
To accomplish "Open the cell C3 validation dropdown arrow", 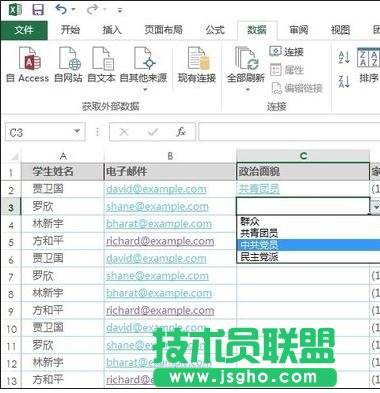I will pyautogui.click(x=376, y=207).
